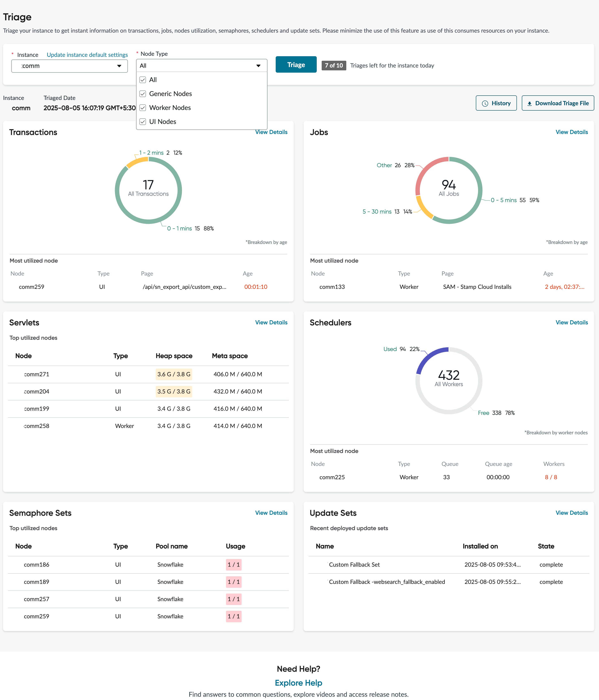The width and height of the screenshot is (599, 700).
Task: Click installed date 2025-08-05 09:53:4...
Action: pos(492,565)
